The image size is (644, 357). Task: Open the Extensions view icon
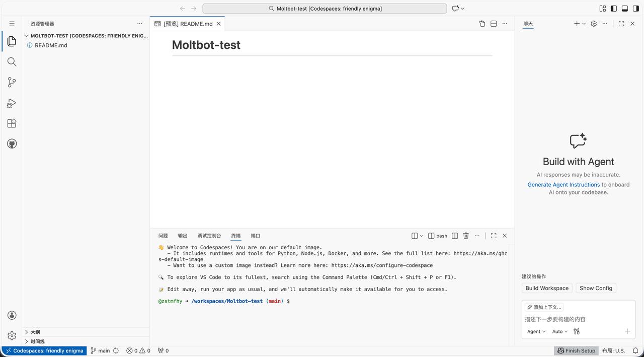pyautogui.click(x=12, y=123)
